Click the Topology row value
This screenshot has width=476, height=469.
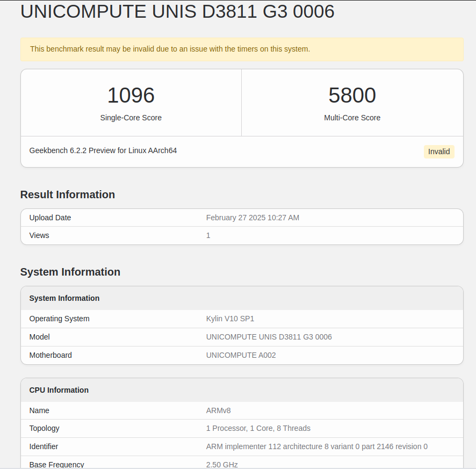coord(258,428)
